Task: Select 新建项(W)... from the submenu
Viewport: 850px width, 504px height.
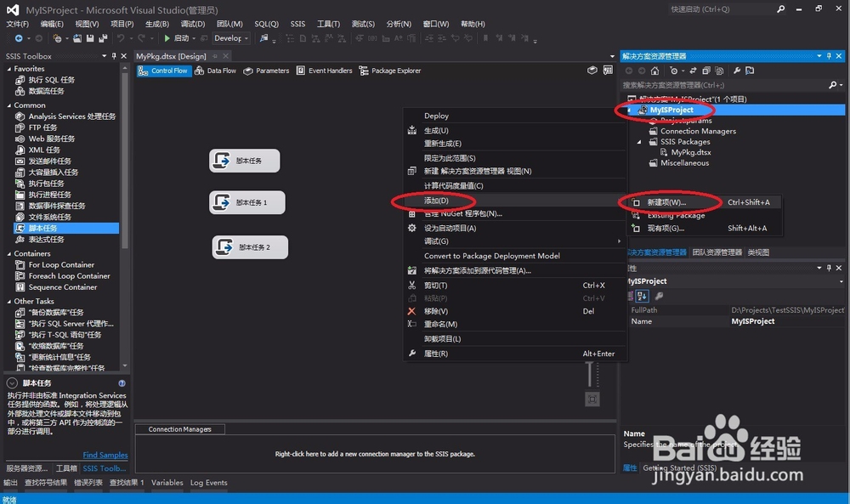Action: [666, 202]
